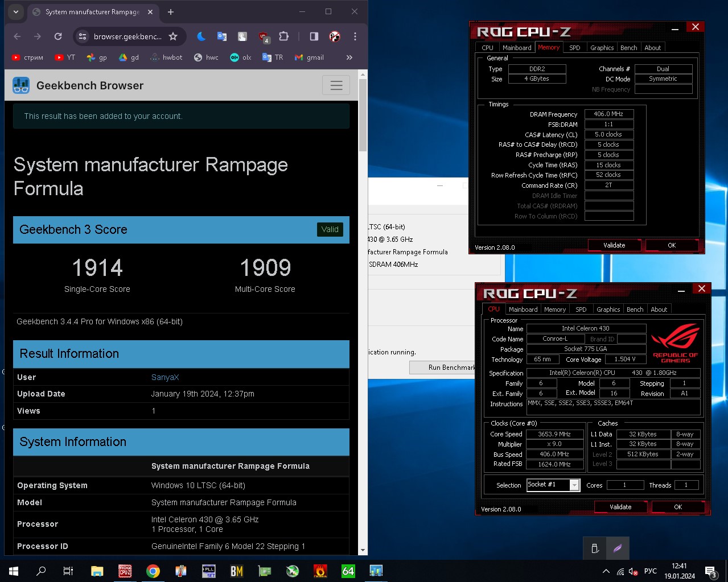Screen dimensions: 728x582
Task: Open the SanyaX user profile link
Action: 165,377
